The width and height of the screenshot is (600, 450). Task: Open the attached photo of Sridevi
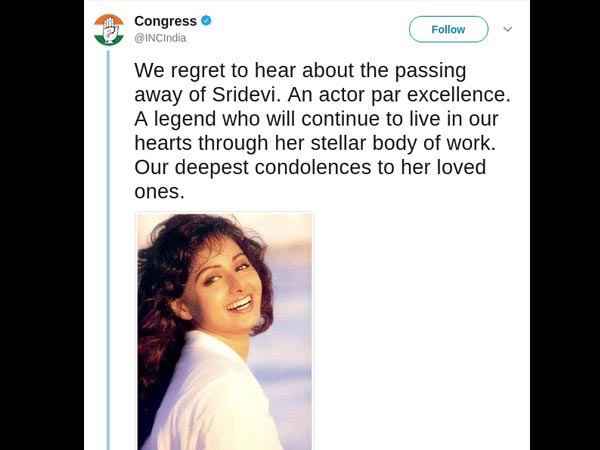(x=225, y=330)
